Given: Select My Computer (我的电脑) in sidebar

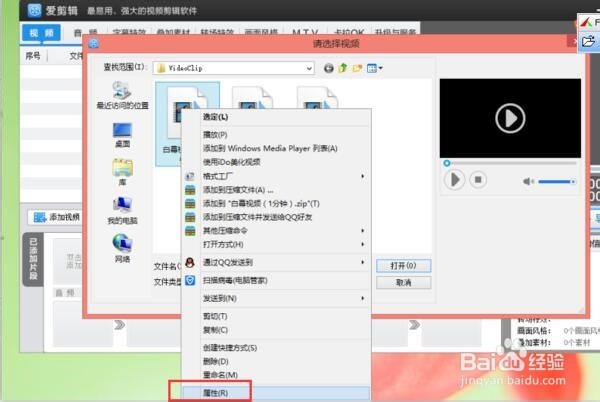Looking at the screenshot, I should 122,211.
